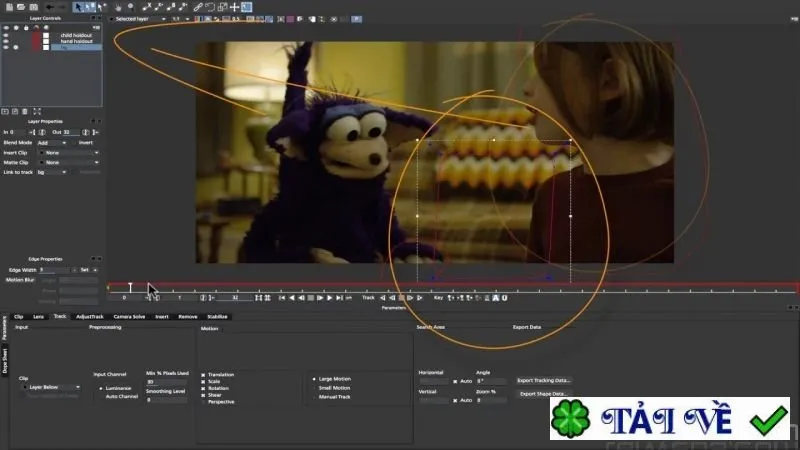
Task: Select the Add X-Spline to Layer tool
Action: pyautogui.click(x=159, y=7)
